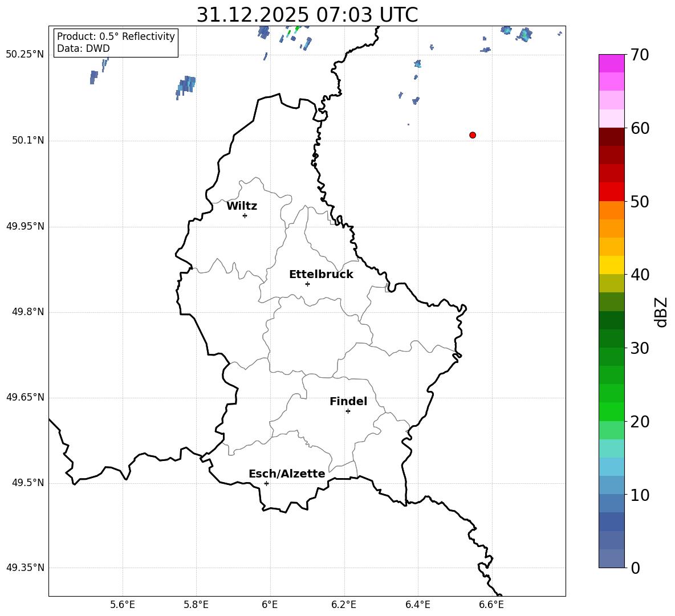
Task: Click the 6.6°E longitude label
Action: [x=491, y=605]
